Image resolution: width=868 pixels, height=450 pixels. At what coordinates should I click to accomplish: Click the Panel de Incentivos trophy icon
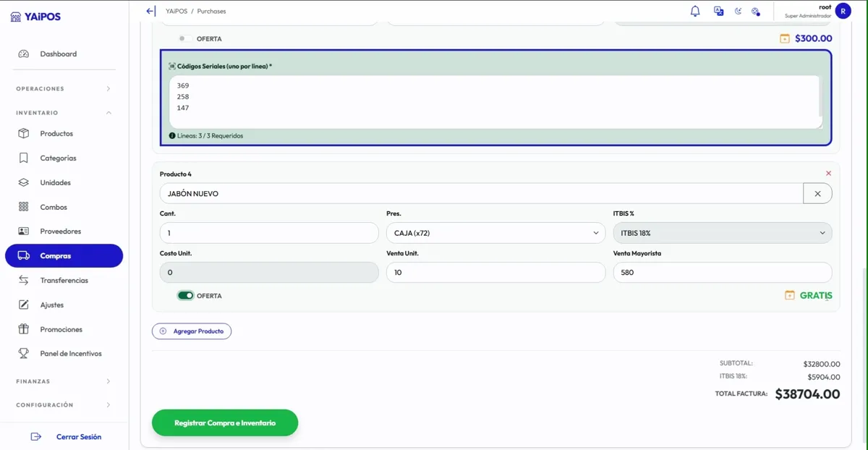pos(24,354)
